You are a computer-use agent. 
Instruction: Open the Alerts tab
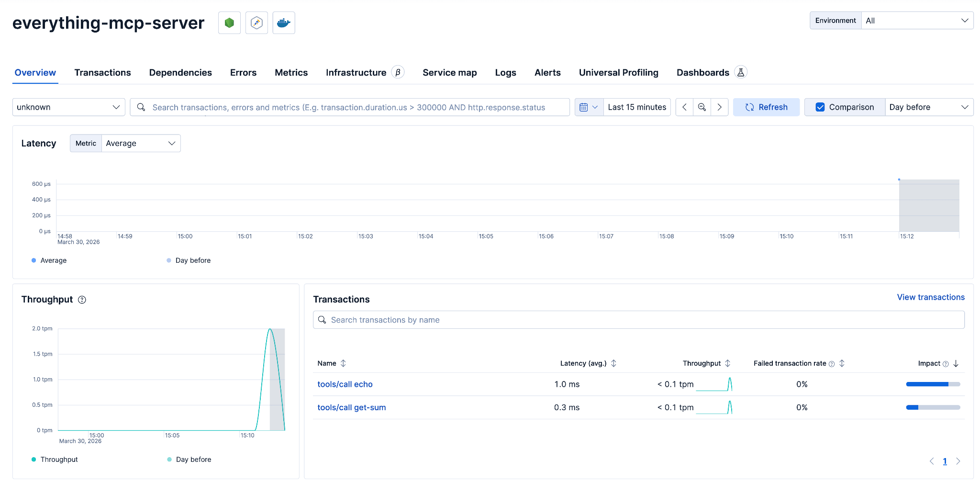pos(547,73)
